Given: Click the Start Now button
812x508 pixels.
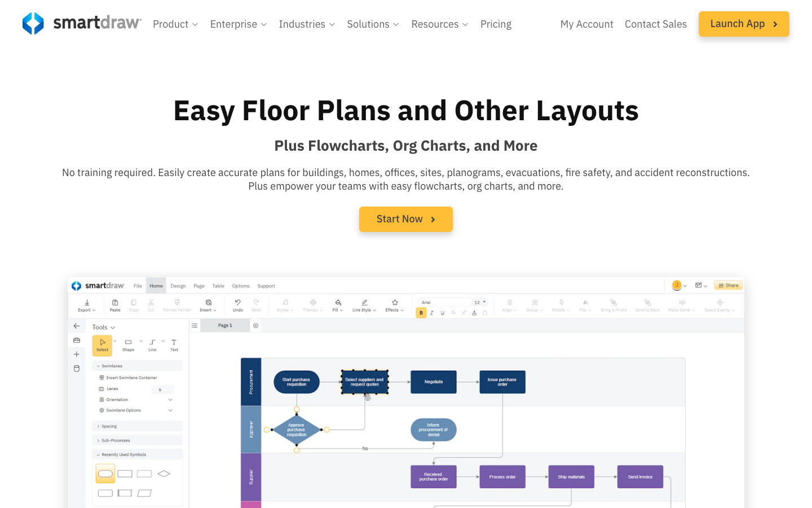Looking at the screenshot, I should pos(406,219).
